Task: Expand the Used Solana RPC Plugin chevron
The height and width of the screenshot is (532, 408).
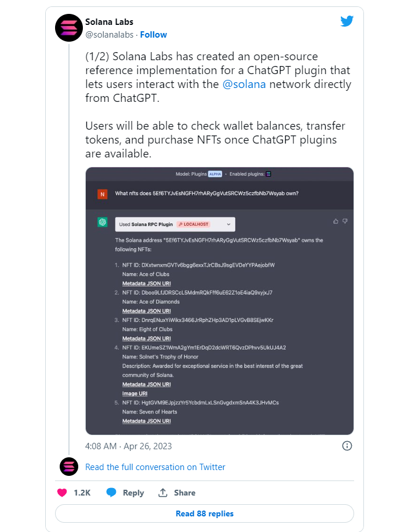Action: click(x=228, y=224)
